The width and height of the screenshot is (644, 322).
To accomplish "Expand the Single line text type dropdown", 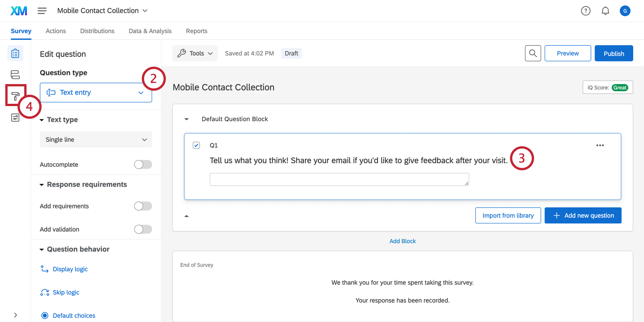I will point(96,139).
